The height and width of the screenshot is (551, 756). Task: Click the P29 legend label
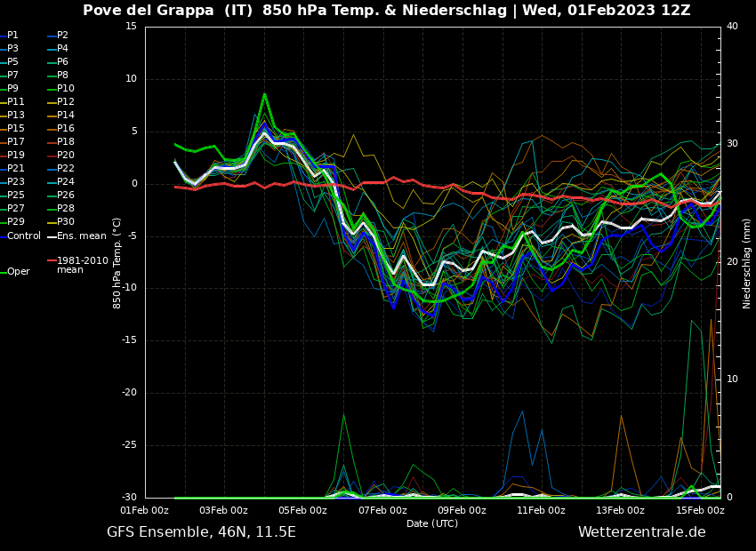[x=15, y=221]
